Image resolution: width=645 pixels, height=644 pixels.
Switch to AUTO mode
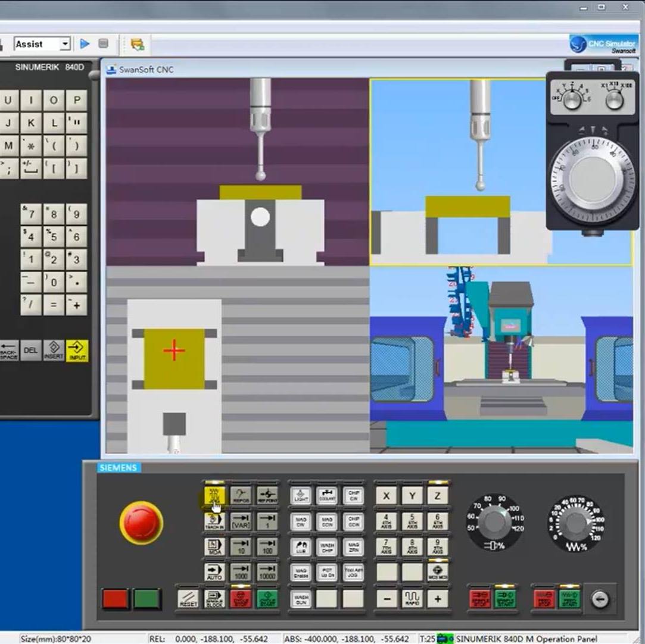tap(214, 572)
